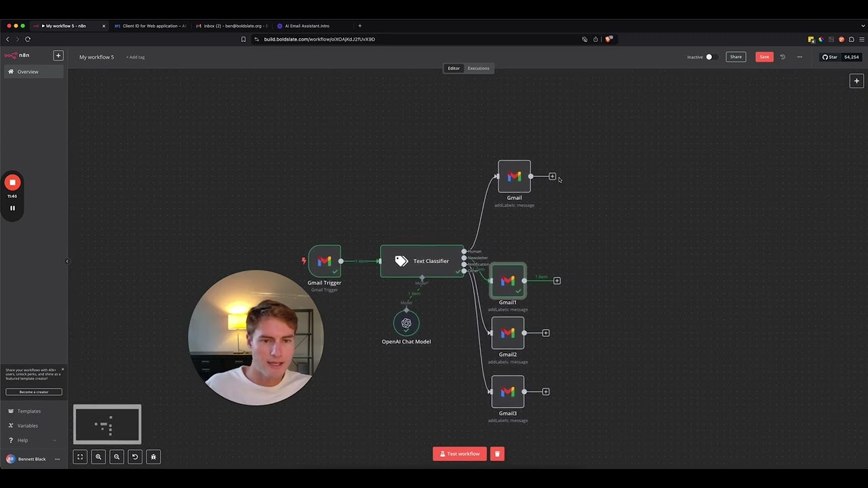Select the Gmail1 node

pyautogui.click(x=508, y=281)
